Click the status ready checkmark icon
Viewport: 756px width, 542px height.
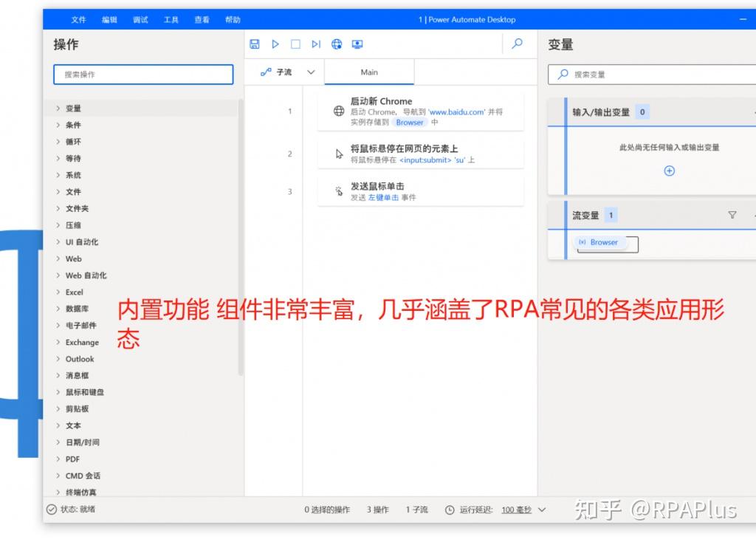click(50, 510)
